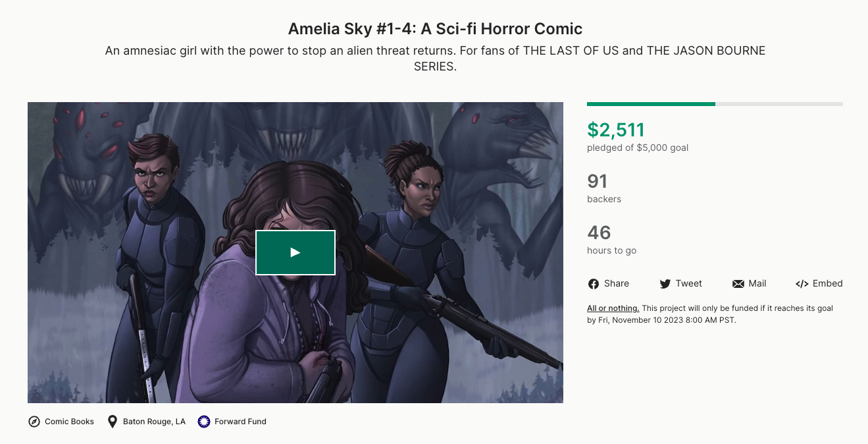Image resolution: width=868 pixels, height=444 pixels.
Task: Click the Embed code icon
Action: click(802, 284)
